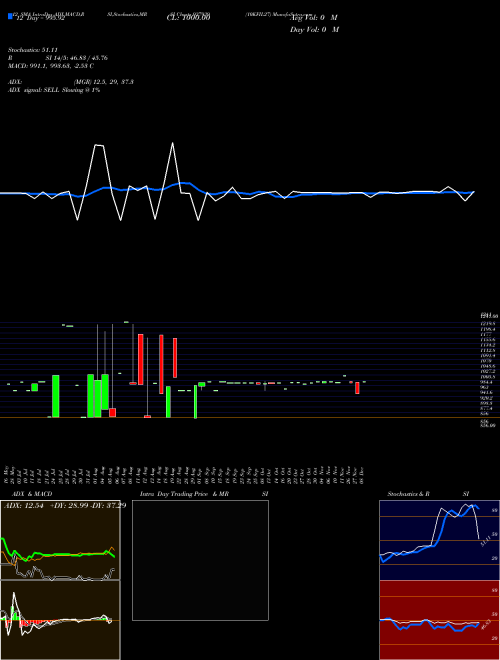The height and width of the screenshot is (660, 500).
Task: Click the end of the blue SMA line
Action: (x=474, y=192)
